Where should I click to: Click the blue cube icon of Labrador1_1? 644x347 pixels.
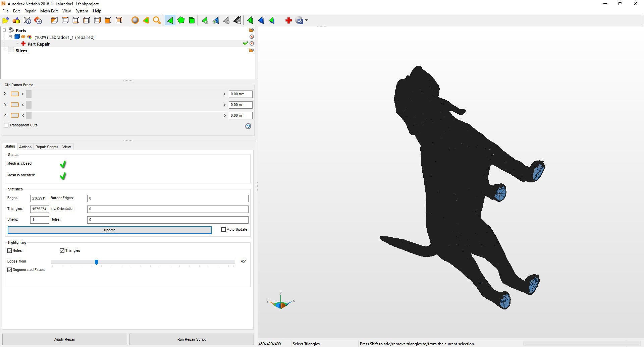click(x=17, y=37)
